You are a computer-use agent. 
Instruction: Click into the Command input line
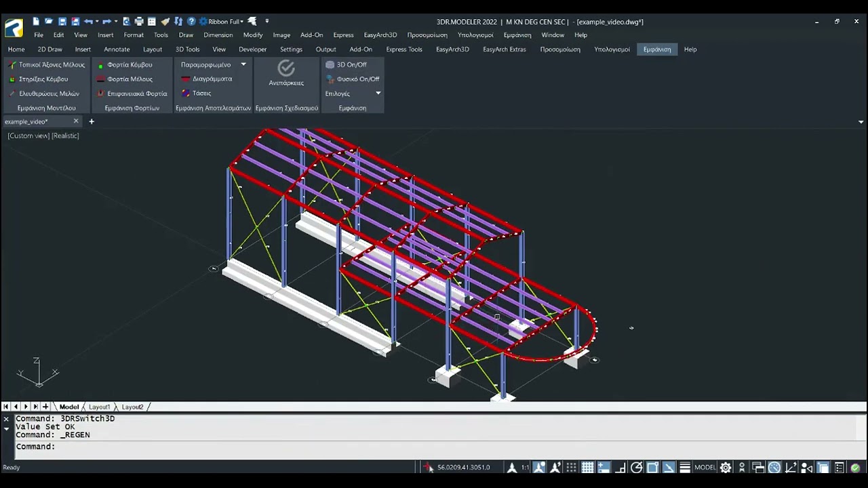pyautogui.click(x=434, y=447)
